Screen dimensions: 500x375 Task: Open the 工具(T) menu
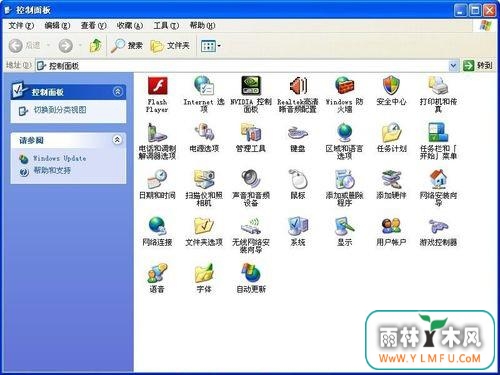tap(166, 25)
